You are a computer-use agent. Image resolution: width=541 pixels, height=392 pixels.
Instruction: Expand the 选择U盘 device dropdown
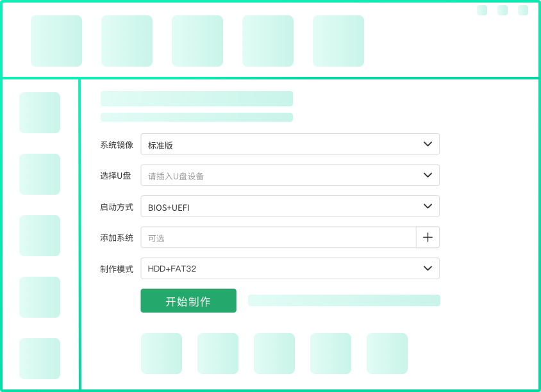coord(290,175)
